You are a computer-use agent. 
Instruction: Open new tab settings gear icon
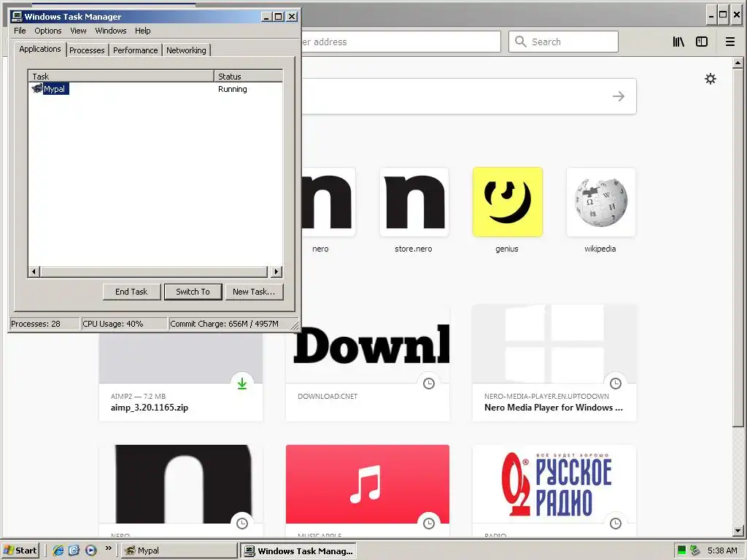[711, 79]
